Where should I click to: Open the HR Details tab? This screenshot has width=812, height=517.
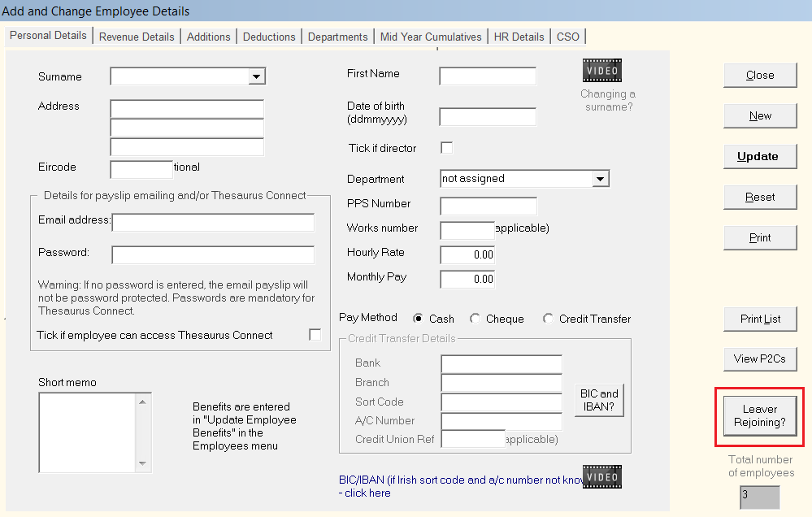[x=519, y=37]
